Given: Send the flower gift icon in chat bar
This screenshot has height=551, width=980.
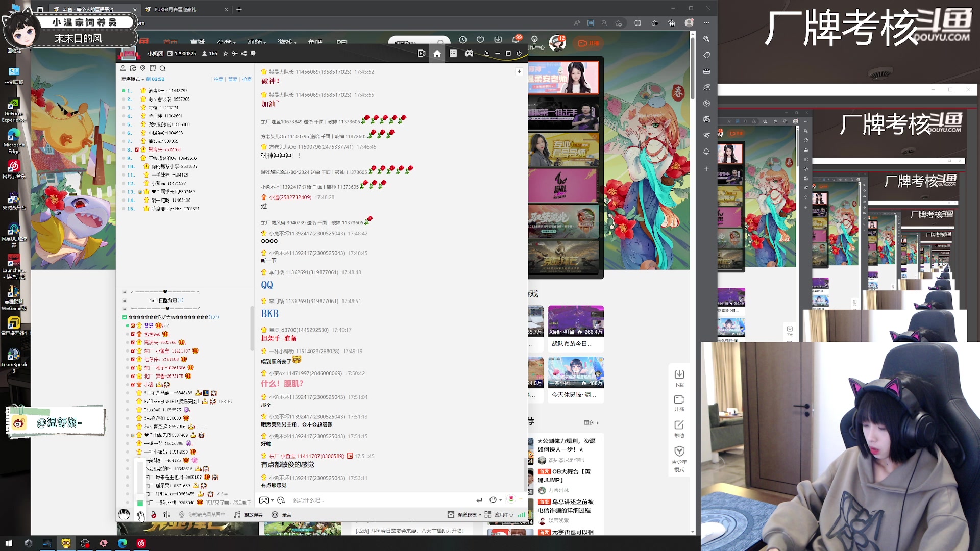Looking at the screenshot, I should (511, 499).
